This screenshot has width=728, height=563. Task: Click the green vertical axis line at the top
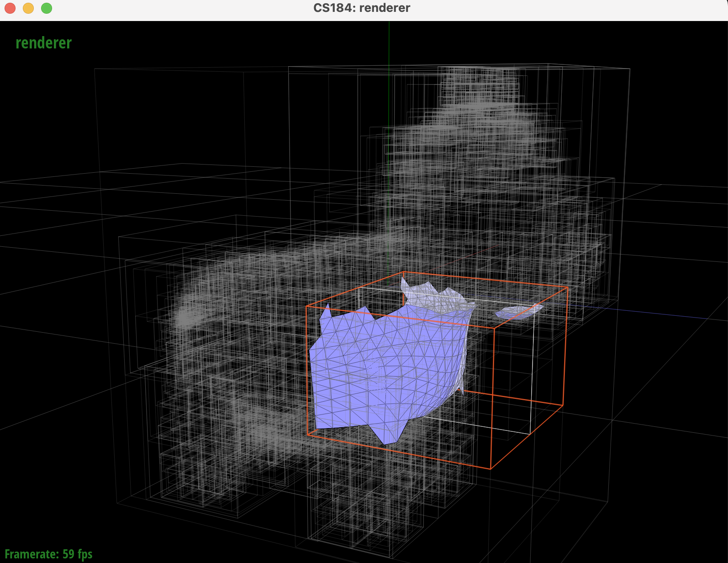(389, 46)
